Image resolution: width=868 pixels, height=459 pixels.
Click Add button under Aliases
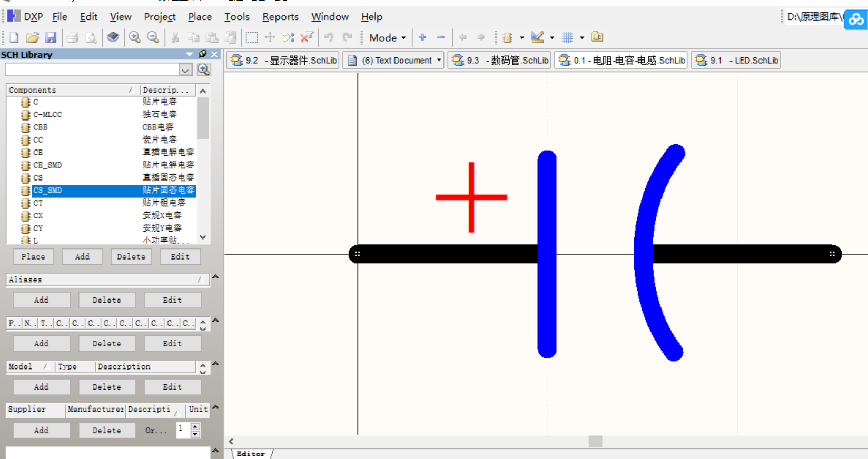(42, 300)
